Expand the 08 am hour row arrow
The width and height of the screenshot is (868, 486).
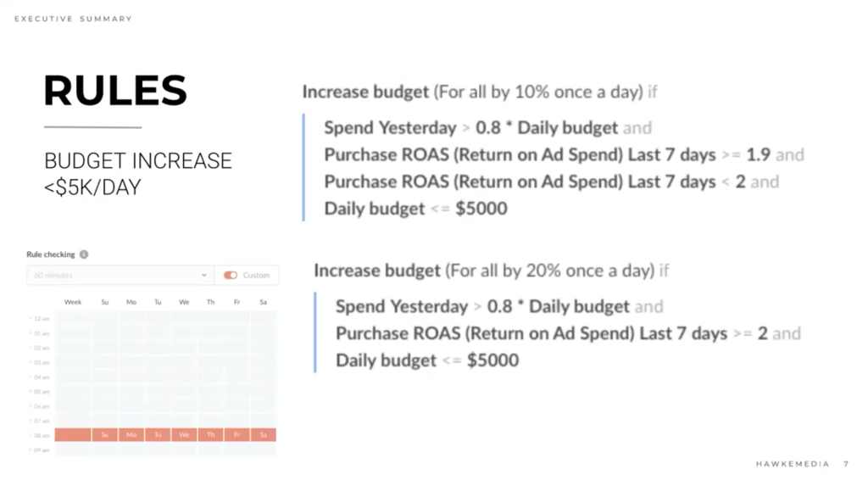coord(31,436)
